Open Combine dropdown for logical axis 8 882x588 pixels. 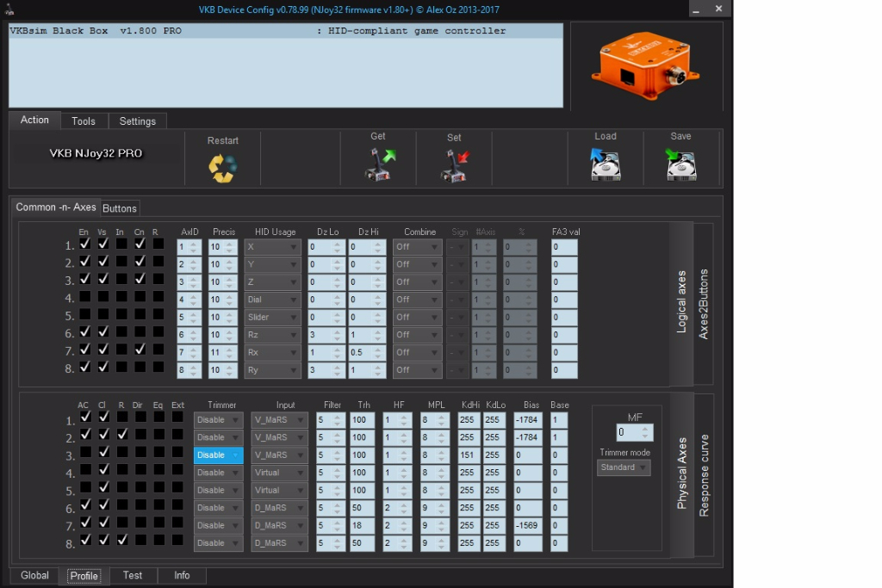[417, 370]
